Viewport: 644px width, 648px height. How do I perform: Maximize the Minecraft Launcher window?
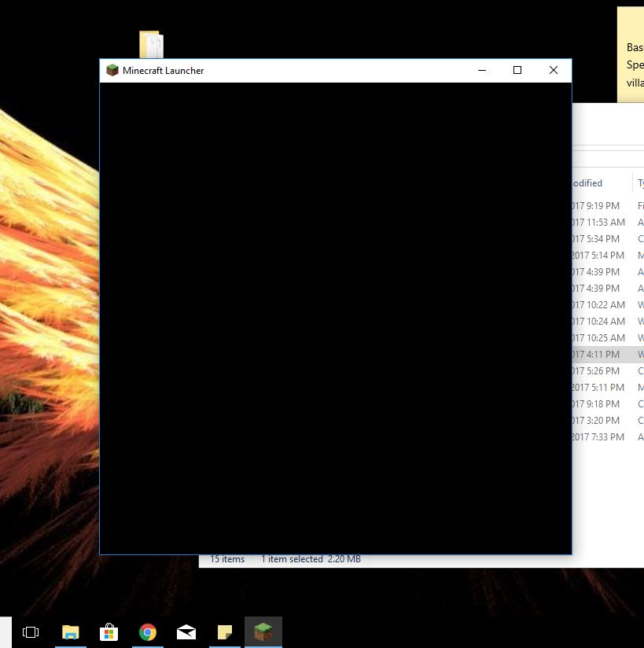click(517, 71)
